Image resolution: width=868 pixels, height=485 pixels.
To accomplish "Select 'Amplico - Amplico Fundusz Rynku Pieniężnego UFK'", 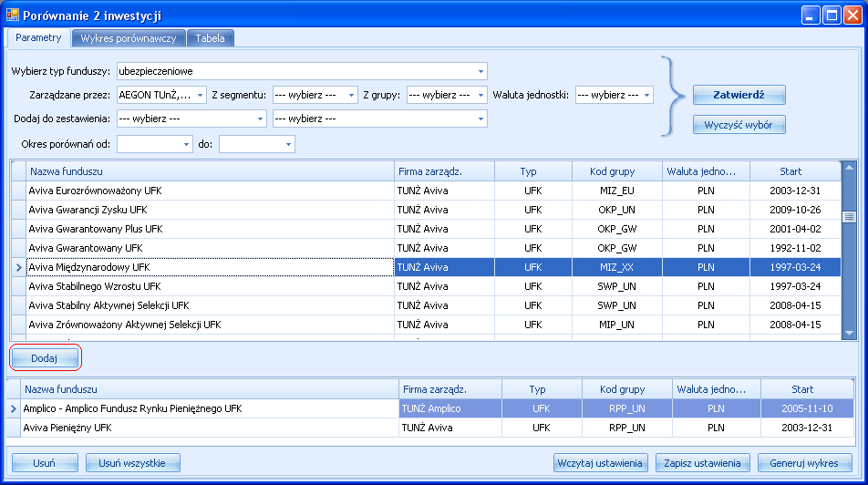I will tap(429, 408).
